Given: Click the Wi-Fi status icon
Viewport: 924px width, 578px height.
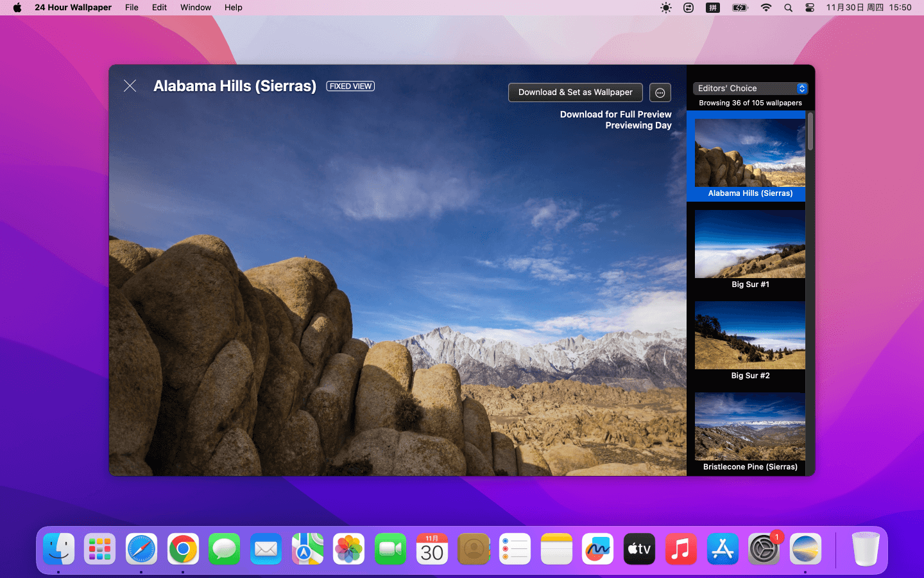Looking at the screenshot, I should pos(766,8).
